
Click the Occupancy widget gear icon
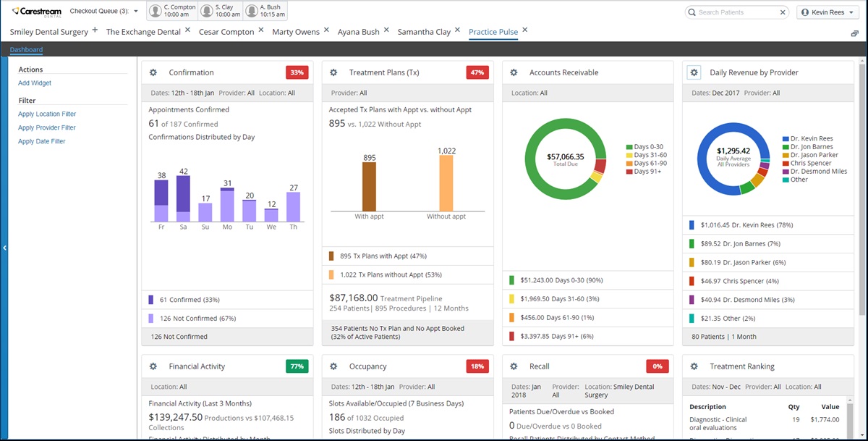[x=333, y=366]
